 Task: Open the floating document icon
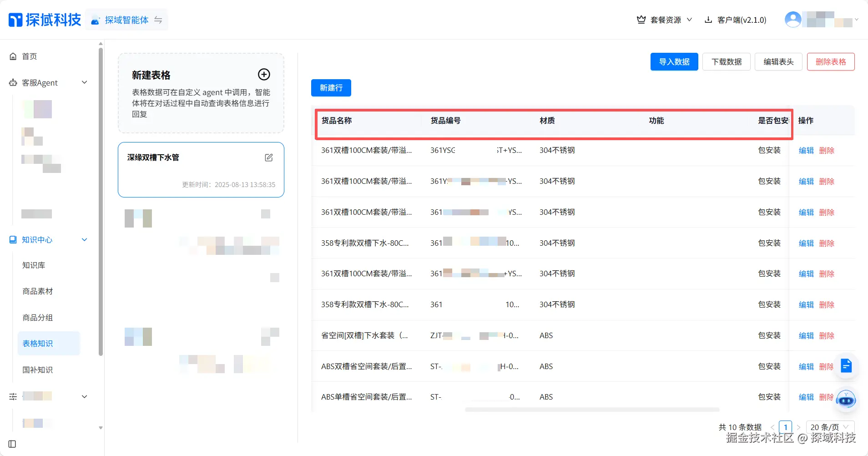(846, 365)
